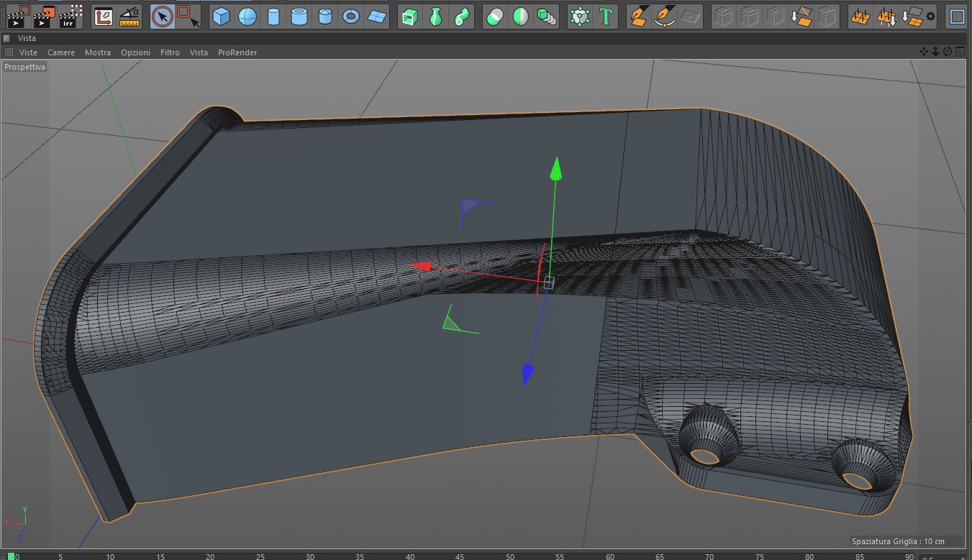Image resolution: width=972 pixels, height=560 pixels.
Task: Click the viewport zoom arrows icon
Action: pyautogui.click(x=935, y=52)
